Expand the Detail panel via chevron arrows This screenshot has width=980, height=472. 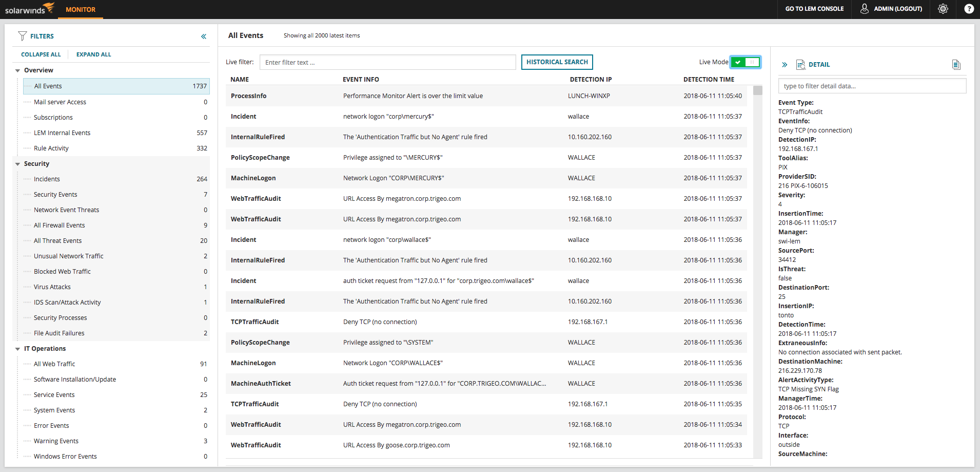(784, 64)
